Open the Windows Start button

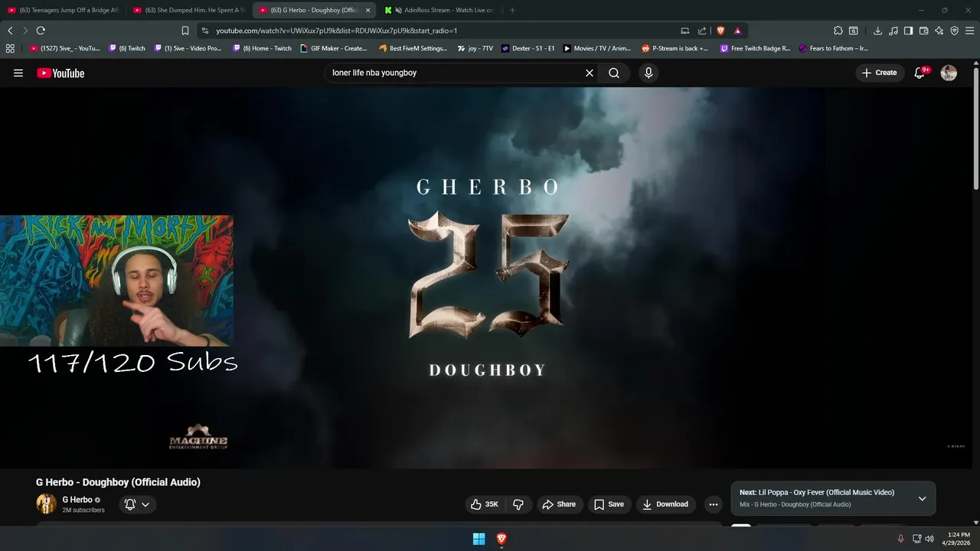(479, 539)
